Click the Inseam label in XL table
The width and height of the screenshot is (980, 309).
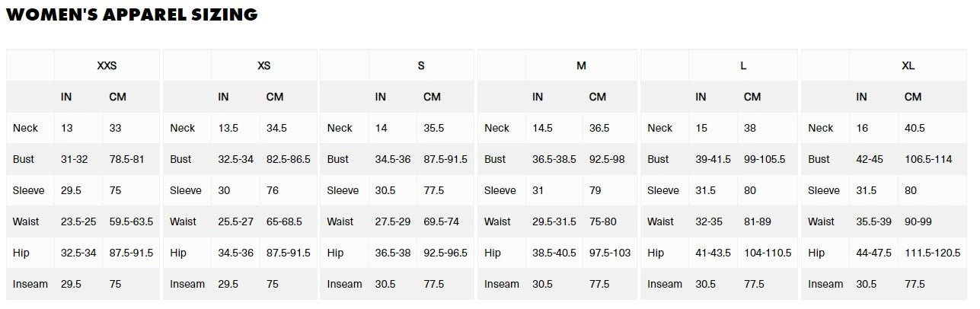[x=825, y=284]
